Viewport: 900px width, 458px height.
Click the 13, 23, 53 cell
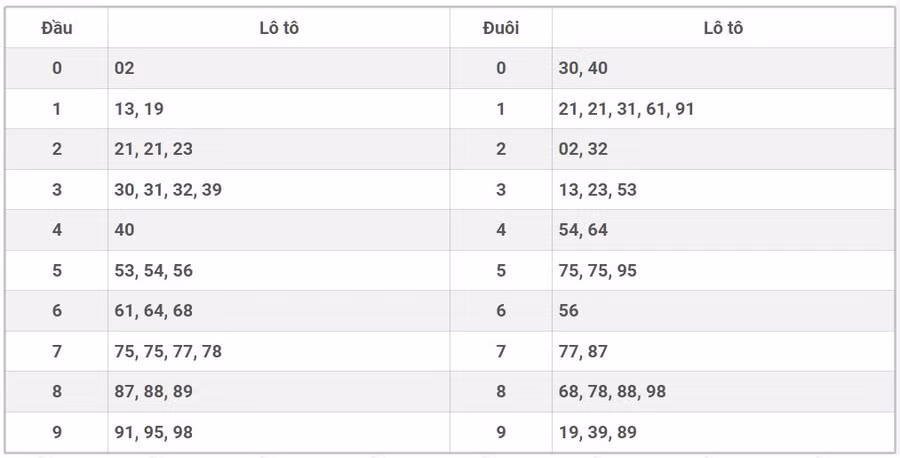(x=597, y=190)
